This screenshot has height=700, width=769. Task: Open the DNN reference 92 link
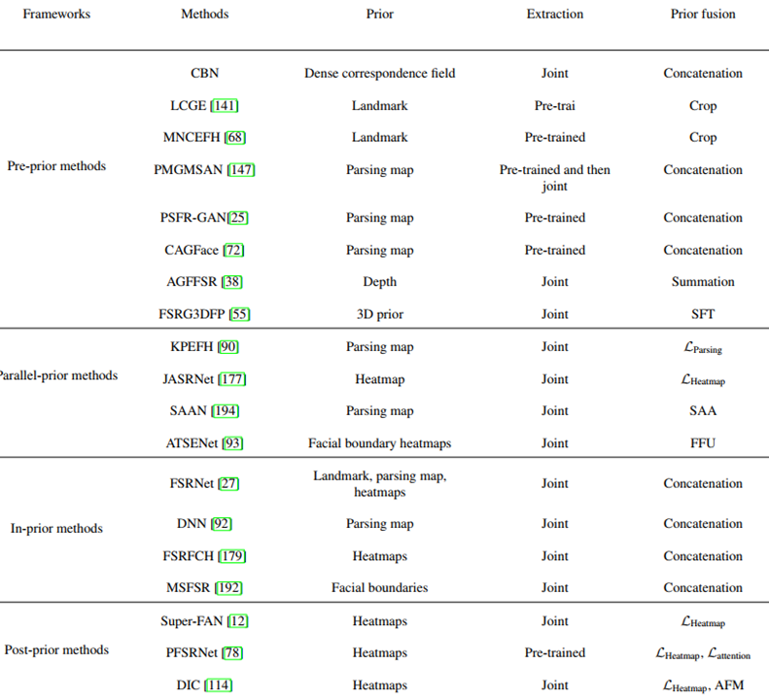222,524
